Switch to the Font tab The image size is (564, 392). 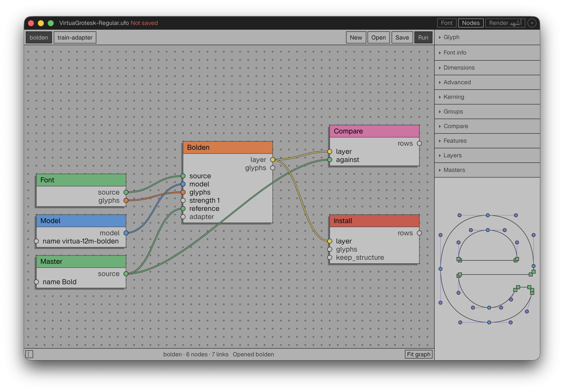point(446,23)
